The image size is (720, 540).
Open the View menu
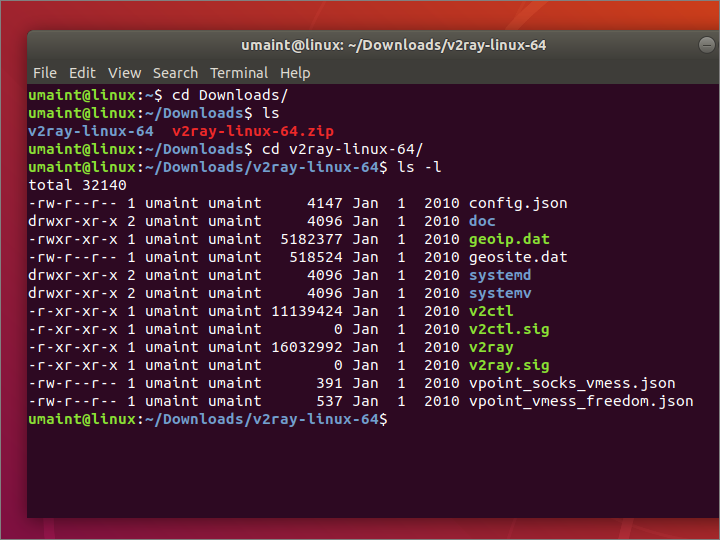124,73
